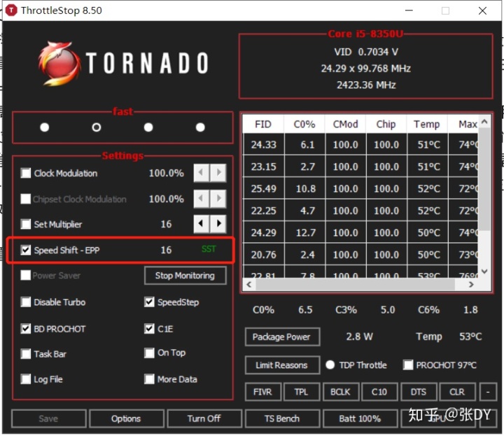Uncheck the Speed Shift - EPP checkbox

(26, 250)
